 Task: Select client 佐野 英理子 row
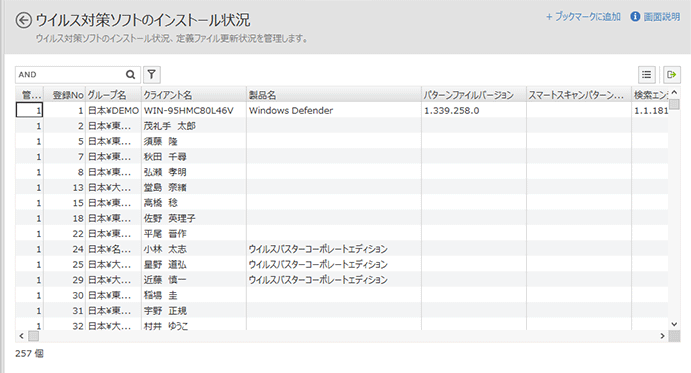tap(193, 219)
